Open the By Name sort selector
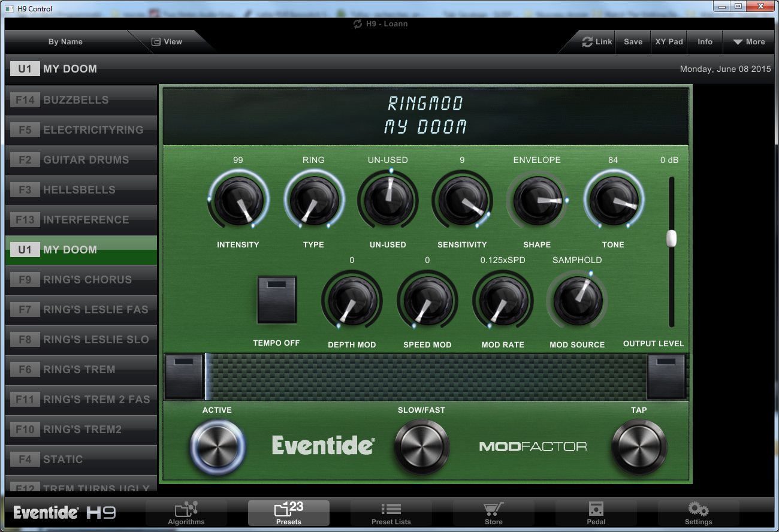779x532 pixels. pos(65,42)
